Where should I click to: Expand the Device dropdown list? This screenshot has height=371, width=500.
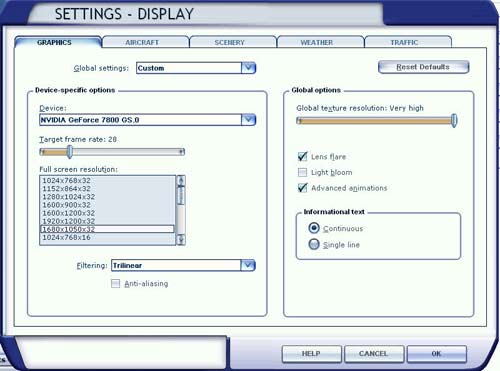(248, 120)
